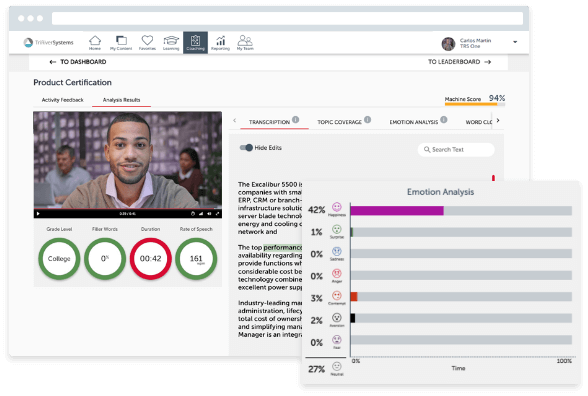Viewport: 588px width, 396px height.
Task: Click the black Aversion bar in chart
Action: tap(353, 318)
